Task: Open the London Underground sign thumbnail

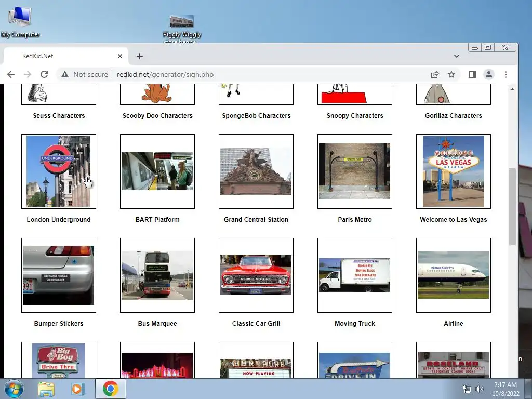Action: pyautogui.click(x=59, y=171)
